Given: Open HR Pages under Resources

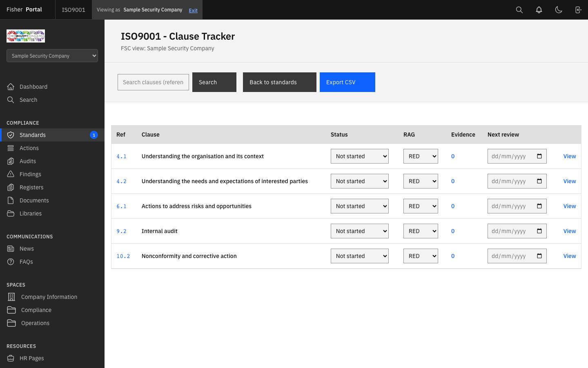Looking at the screenshot, I should click(32, 358).
